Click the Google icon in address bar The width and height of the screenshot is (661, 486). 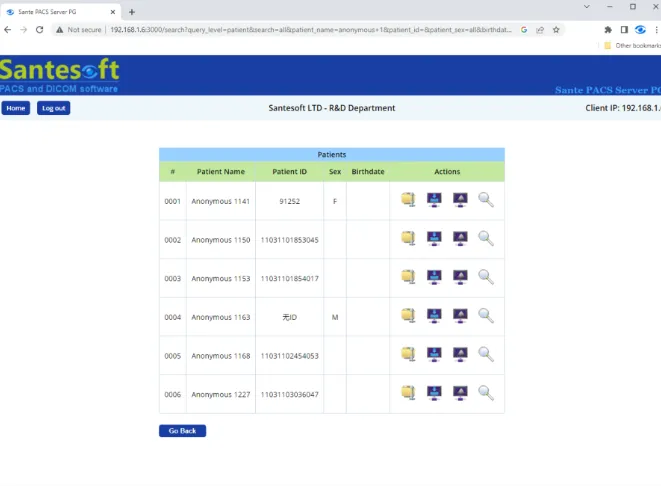click(x=524, y=30)
